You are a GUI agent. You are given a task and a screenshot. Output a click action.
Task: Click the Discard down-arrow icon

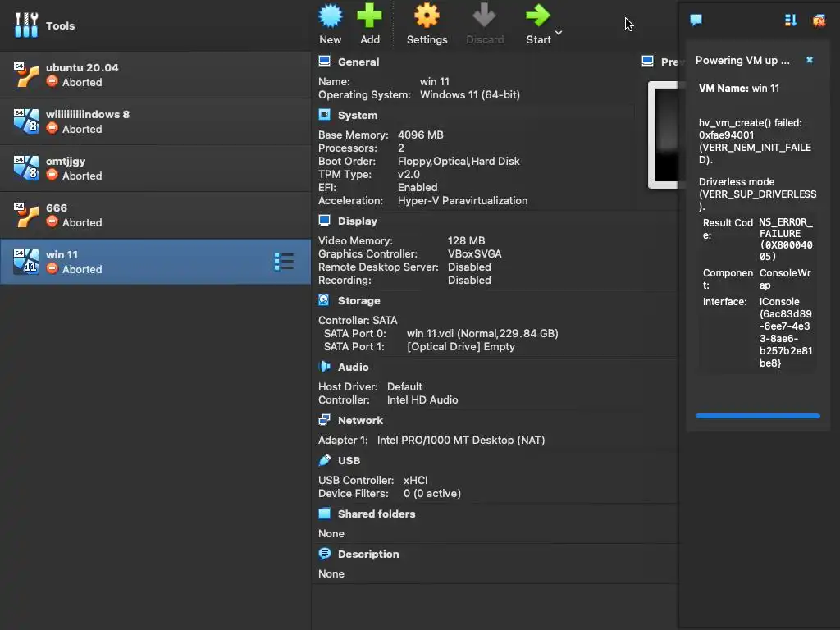484,16
